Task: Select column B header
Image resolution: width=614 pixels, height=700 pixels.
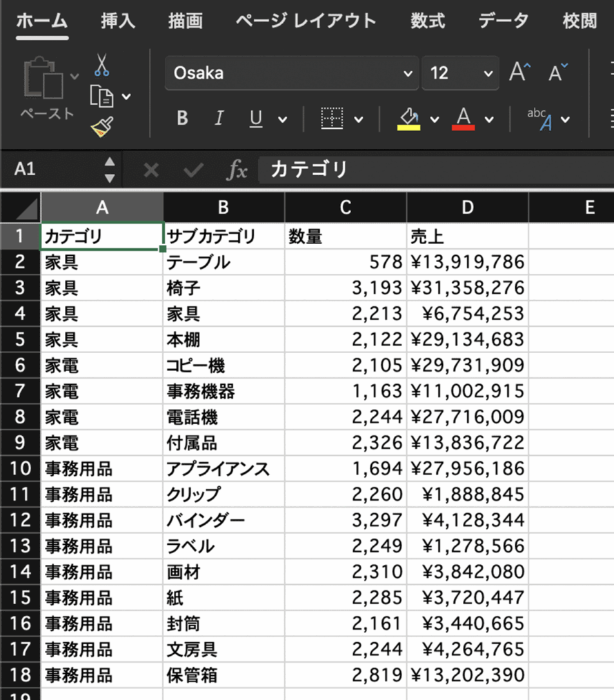Action: 224,208
